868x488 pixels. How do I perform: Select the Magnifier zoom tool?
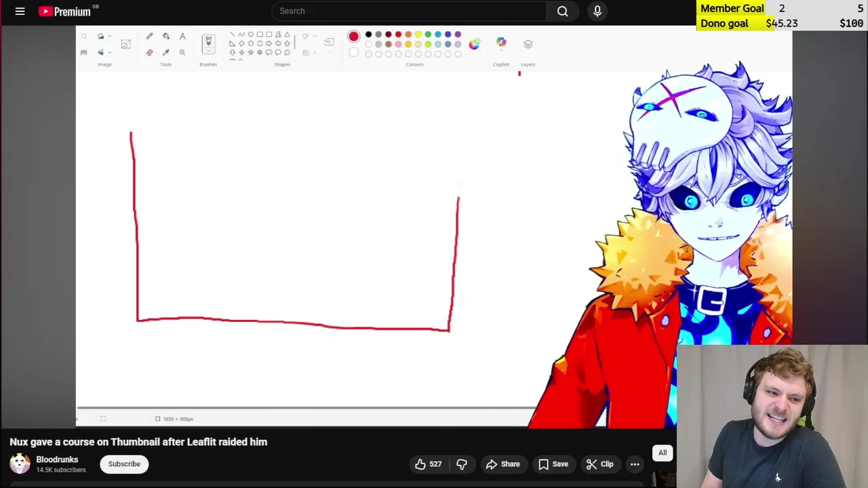182,52
